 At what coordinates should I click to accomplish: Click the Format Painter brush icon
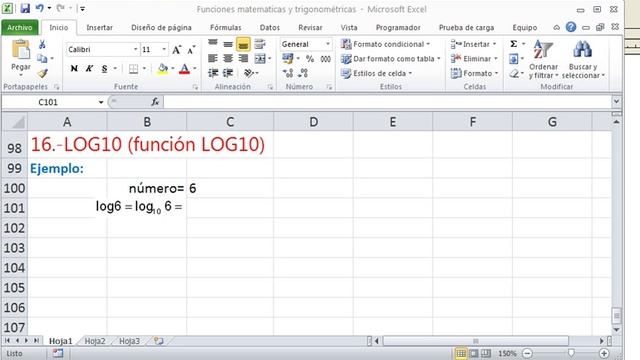click(x=42, y=73)
